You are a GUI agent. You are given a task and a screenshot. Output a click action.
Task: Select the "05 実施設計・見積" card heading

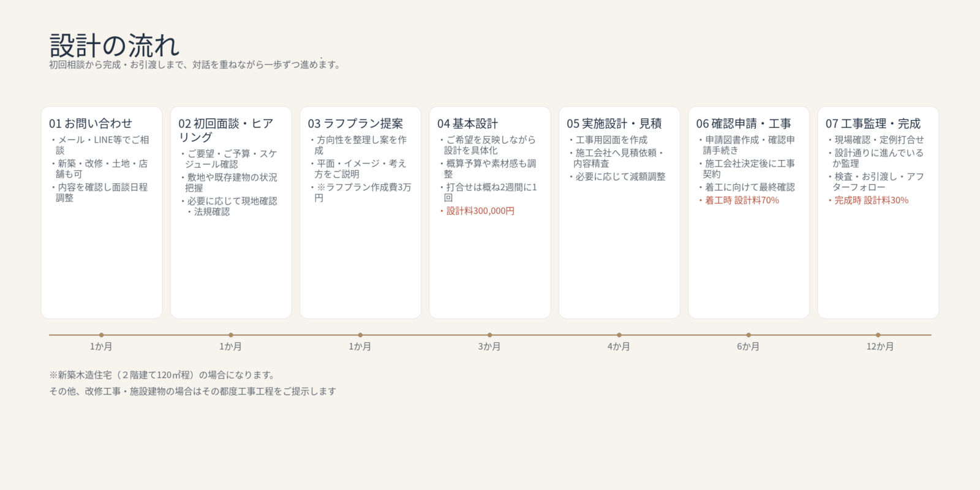tap(614, 124)
